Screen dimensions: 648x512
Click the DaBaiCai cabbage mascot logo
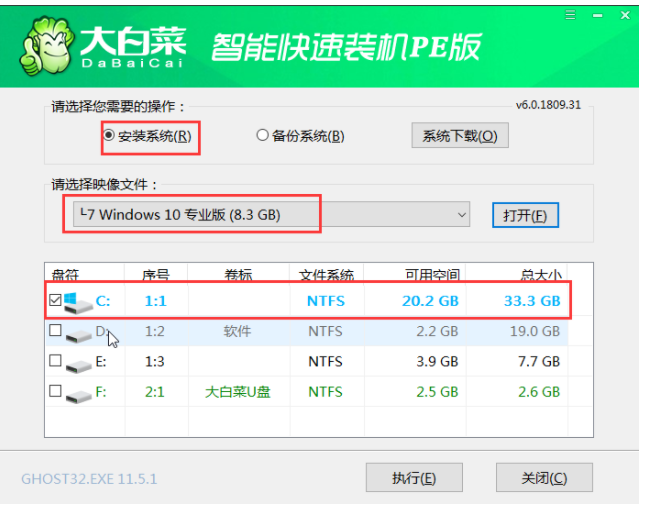pyautogui.click(x=47, y=46)
